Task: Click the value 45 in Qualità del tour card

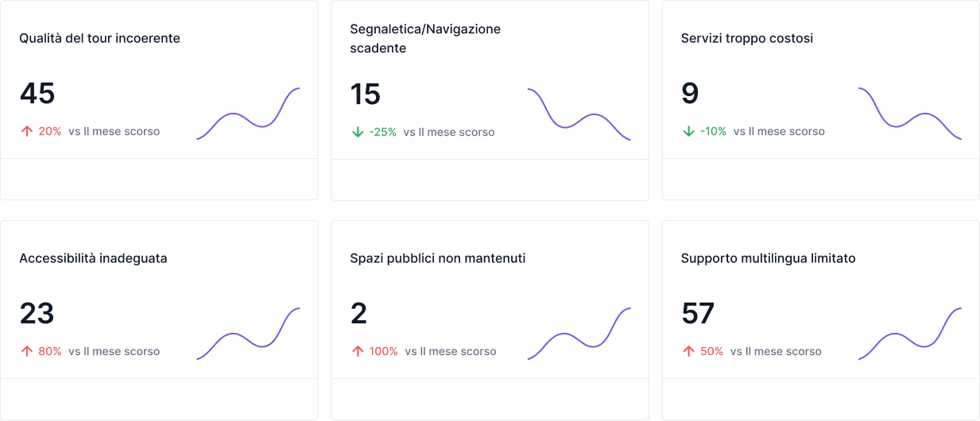Action: (37, 94)
